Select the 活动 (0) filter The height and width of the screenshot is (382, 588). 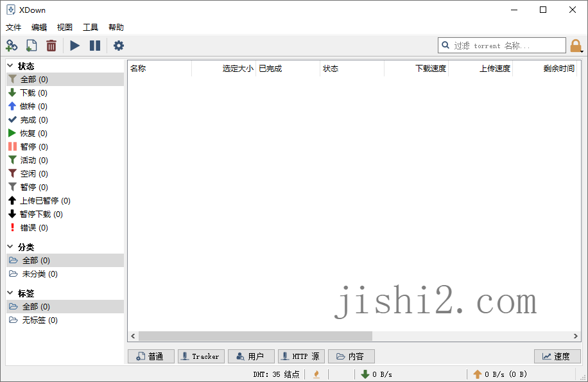click(x=65, y=160)
